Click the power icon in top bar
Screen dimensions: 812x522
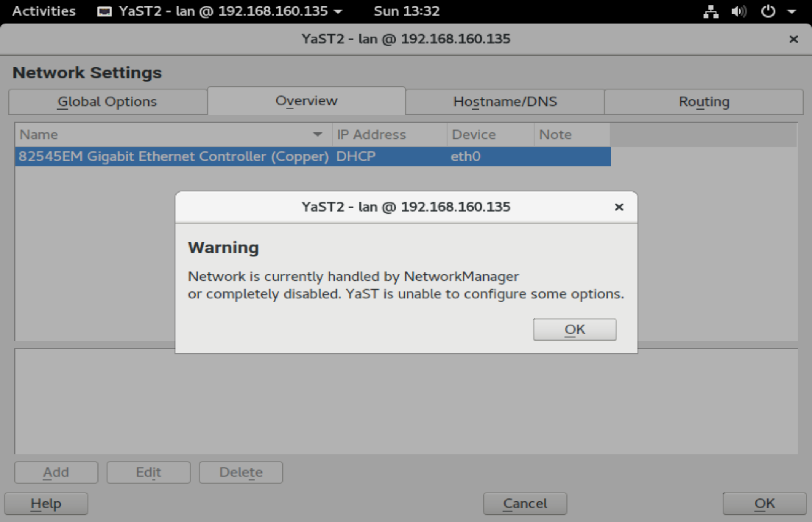(x=768, y=11)
